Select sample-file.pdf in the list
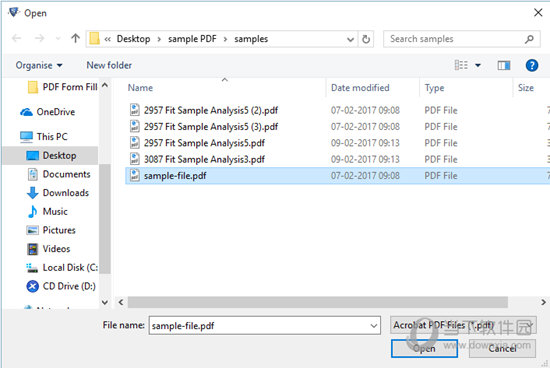The width and height of the screenshot is (550, 368). pyautogui.click(x=337, y=176)
